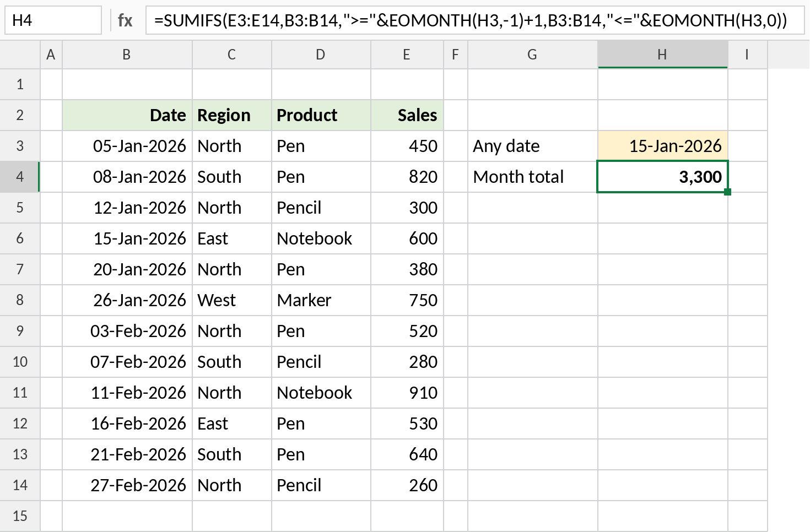Image resolution: width=810 pixels, height=532 pixels.
Task: Click the Region header cell
Action: [232, 115]
